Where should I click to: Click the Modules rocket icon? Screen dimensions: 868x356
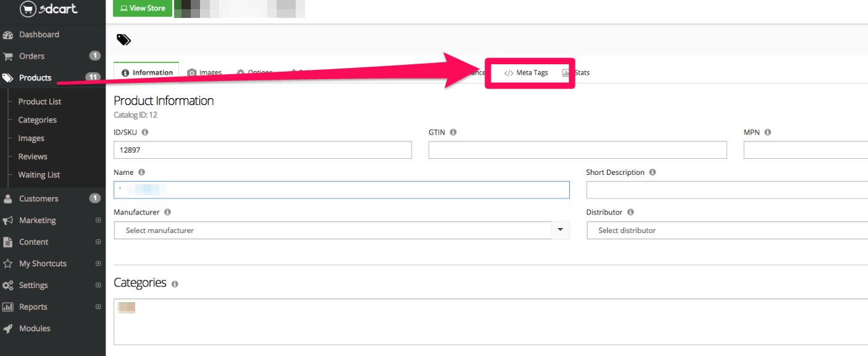point(7,328)
